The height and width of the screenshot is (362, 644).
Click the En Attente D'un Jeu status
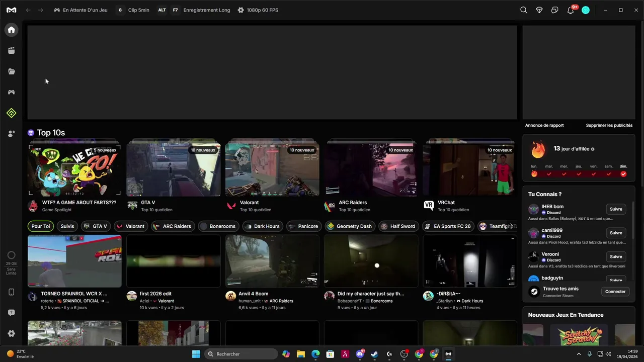tap(80, 10)
